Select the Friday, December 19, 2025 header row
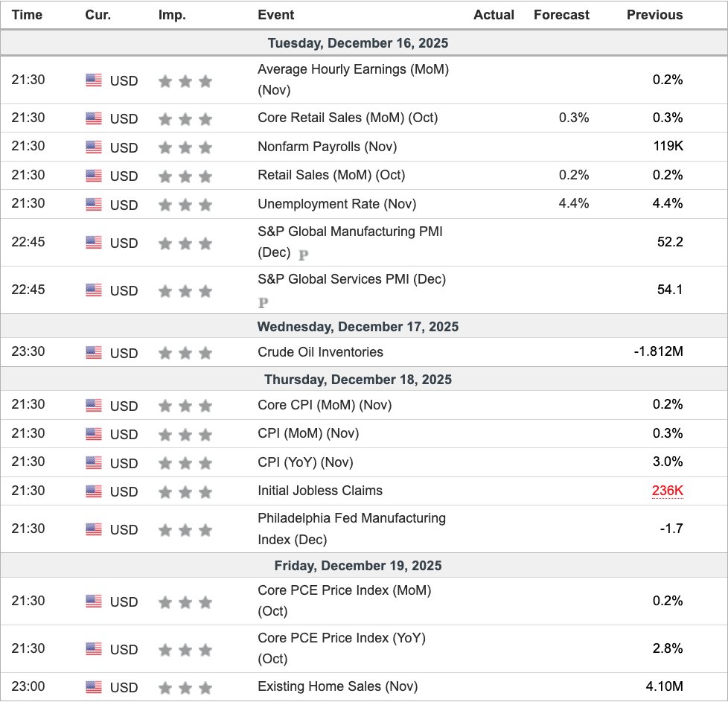 (x=364, y=565)
